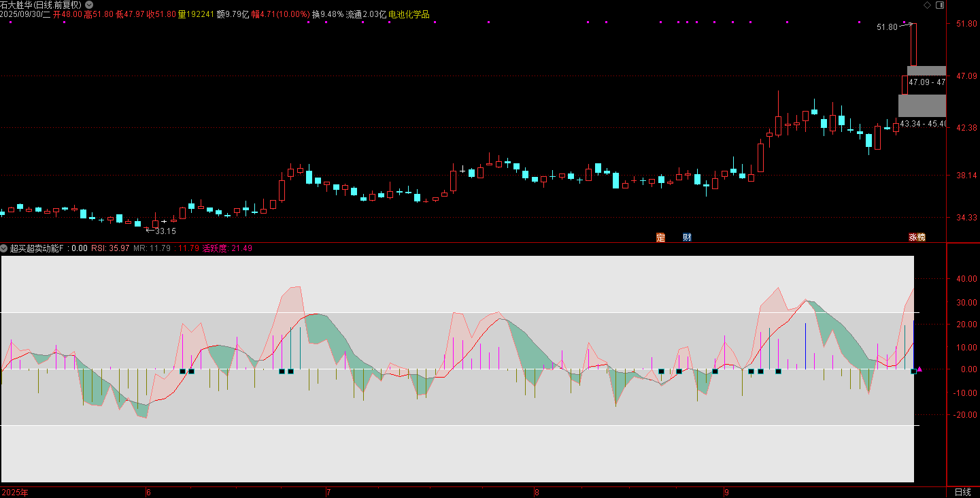Click the 2025年 date axis label
Viewport: 980px width, 498px height.
[x=15, y=492]
